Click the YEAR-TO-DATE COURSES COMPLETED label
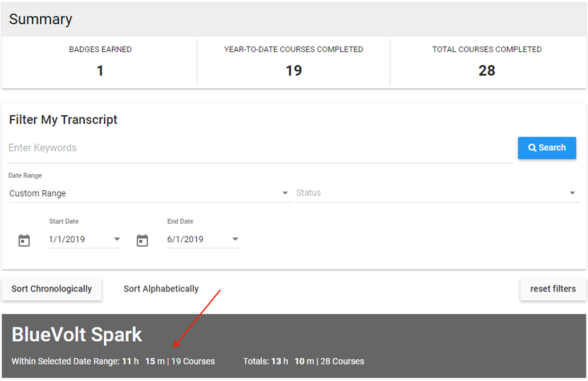The image size is (588, 381). click(294, 50)
